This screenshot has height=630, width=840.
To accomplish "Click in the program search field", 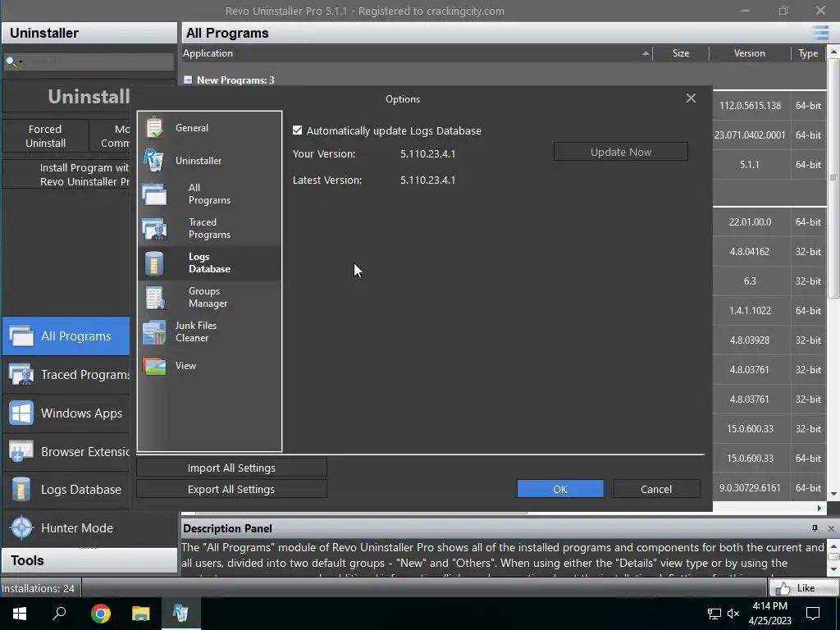I will point(99,62).
